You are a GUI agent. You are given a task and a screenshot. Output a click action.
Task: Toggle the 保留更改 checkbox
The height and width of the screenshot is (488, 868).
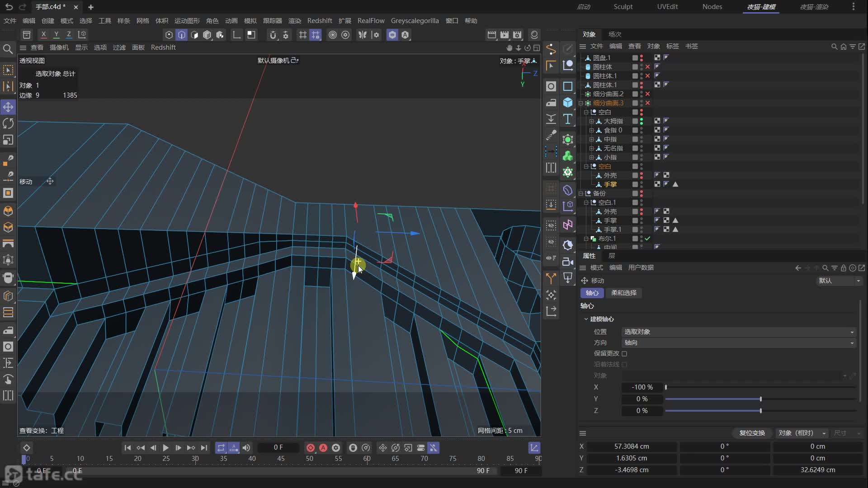pos(624,353)
